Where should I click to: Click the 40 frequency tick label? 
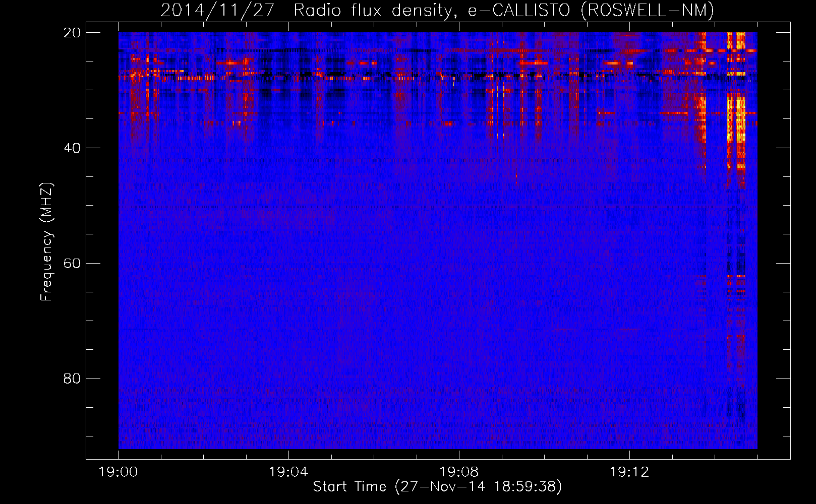coord(72,148)
